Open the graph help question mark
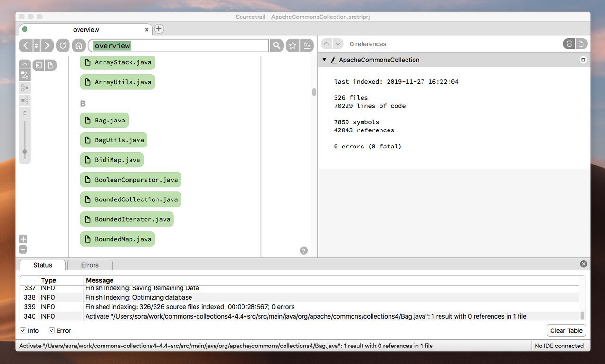 304,251
